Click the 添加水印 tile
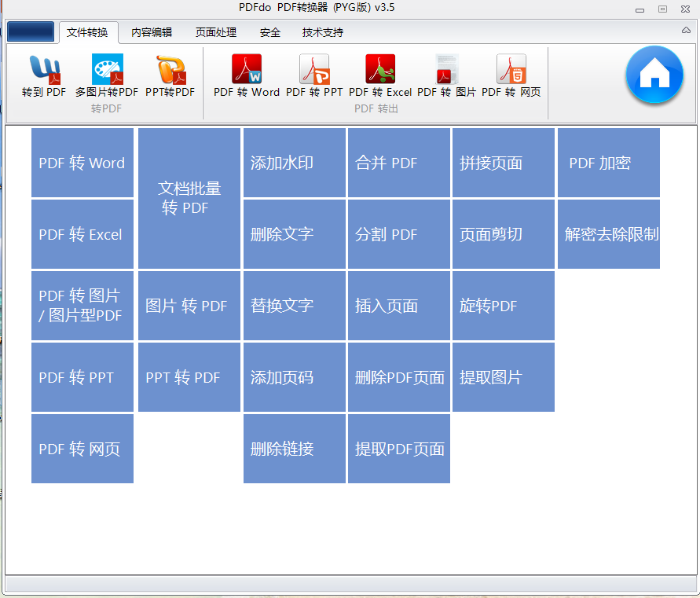 tap(294, 163)
